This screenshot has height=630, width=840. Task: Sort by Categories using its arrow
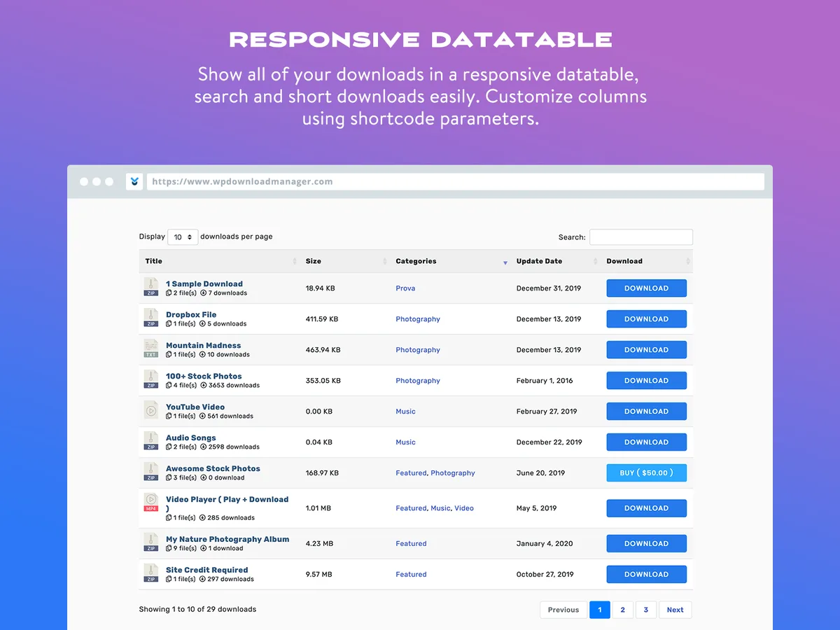pyautogui.click(x=505, y=262)
